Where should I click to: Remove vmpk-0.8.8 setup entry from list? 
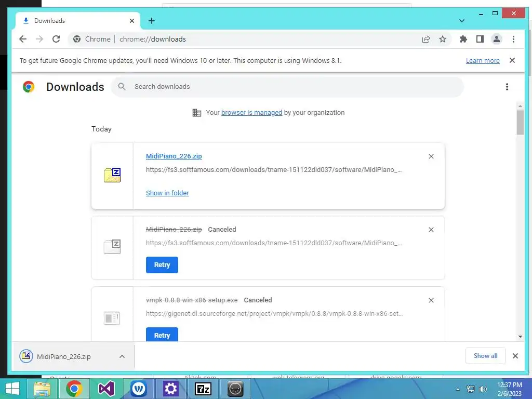coord(431,300)
